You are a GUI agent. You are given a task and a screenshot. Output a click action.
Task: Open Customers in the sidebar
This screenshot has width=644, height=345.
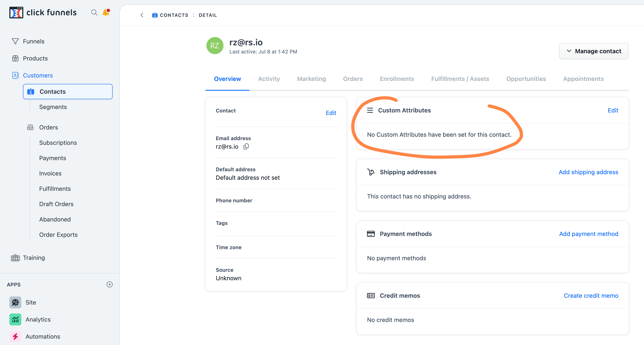coord(38,75)
